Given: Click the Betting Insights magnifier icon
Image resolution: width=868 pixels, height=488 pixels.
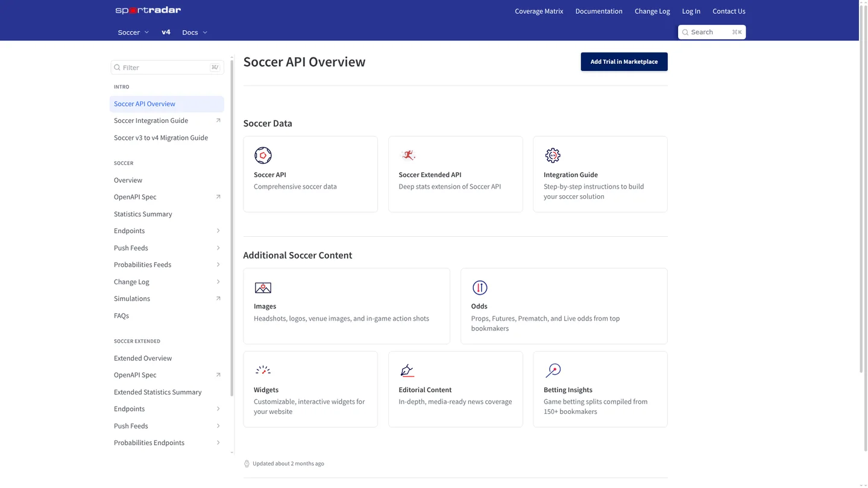Looking at the screenshot, I should 553,371.
